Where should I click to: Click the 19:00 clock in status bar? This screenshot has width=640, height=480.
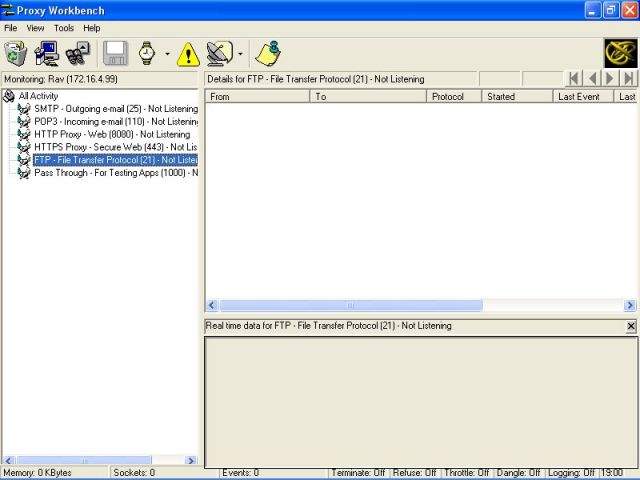(611, 473)
